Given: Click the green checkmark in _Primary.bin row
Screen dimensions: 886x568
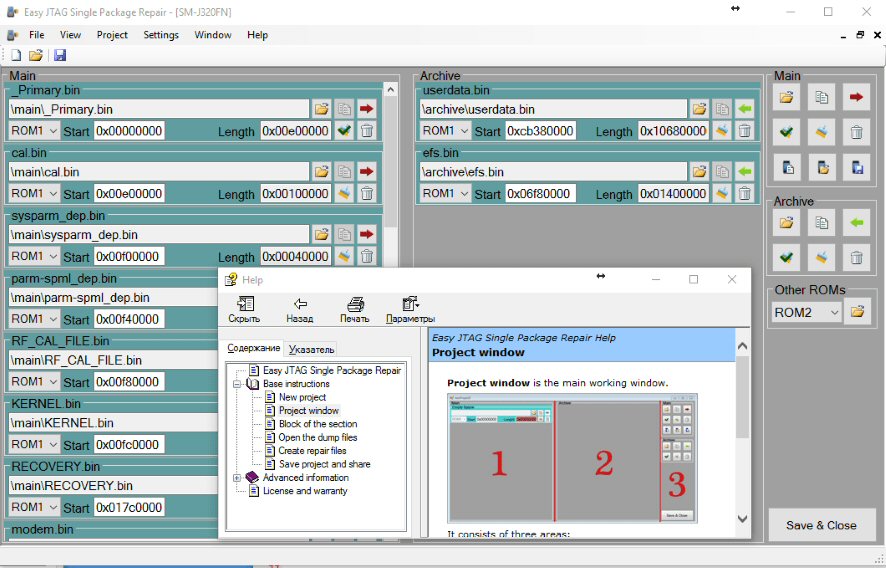Looking at the screenshot, I should click(344, 130).
